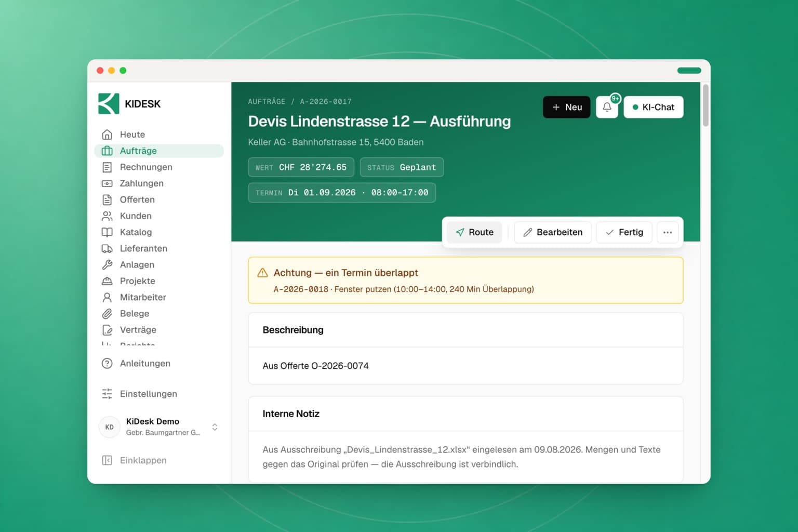The image size is (798, 532).
Task: Open Projekte via the hard-hat icon
Action: [x=107, y=281]
